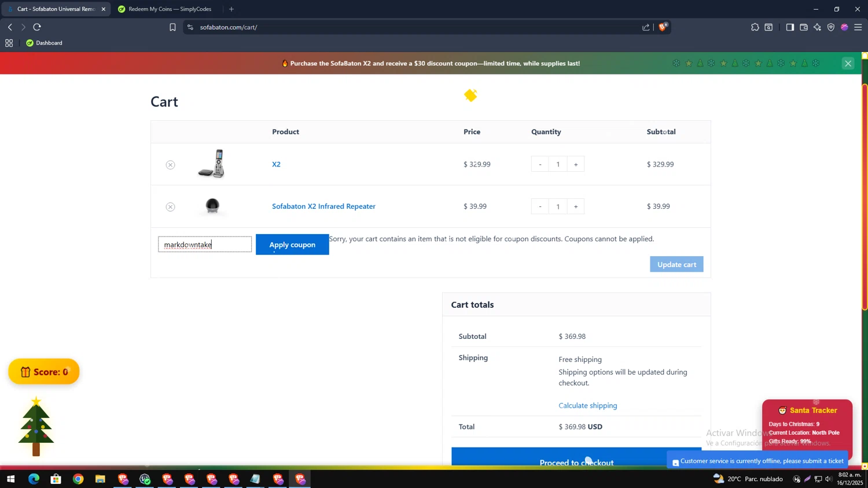Click the Brave Shields icon
The height and width of the screenshot is (488, 868).
click(663, 27)
